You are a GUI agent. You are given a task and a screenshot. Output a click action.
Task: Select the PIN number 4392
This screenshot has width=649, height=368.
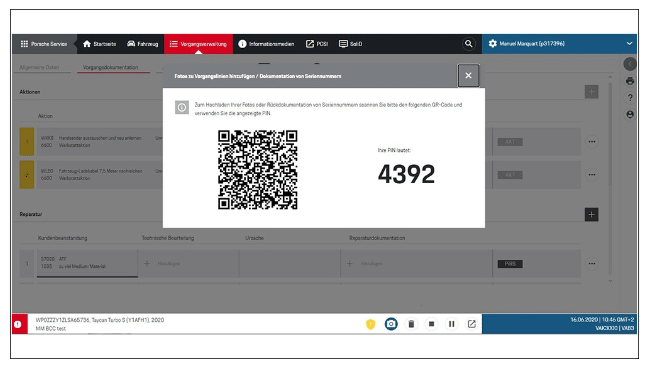pos(406,174)
